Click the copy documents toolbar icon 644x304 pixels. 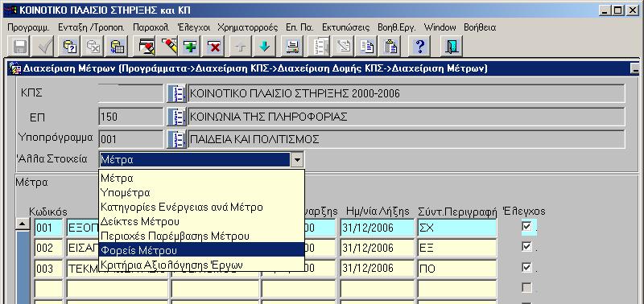tap(367, 47)
